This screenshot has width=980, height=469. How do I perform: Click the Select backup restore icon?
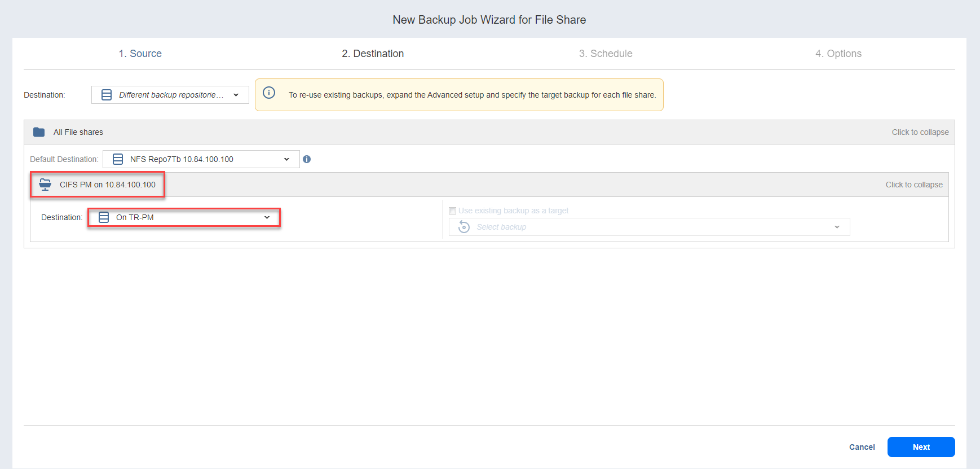tap(464, 227)
